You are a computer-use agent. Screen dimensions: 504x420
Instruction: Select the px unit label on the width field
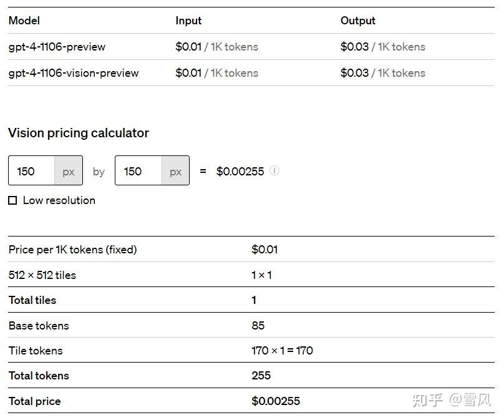pos(69,170)
